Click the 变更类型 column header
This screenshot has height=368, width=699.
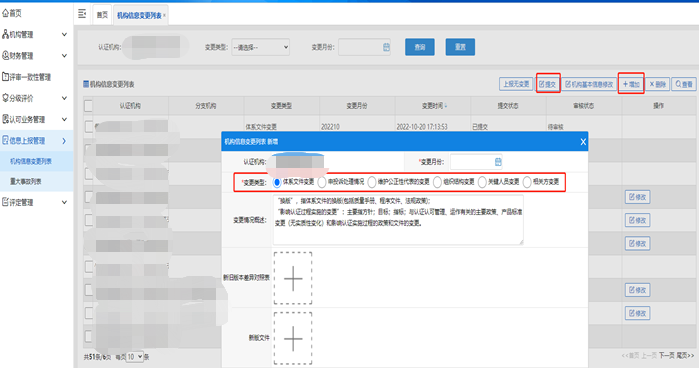pos(281,106)
